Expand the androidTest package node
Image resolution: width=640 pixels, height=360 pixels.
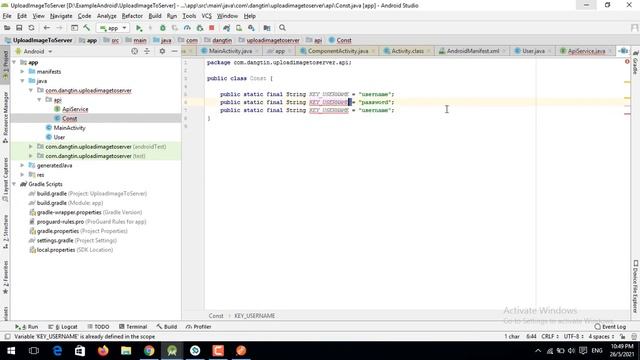pos(31,147)
